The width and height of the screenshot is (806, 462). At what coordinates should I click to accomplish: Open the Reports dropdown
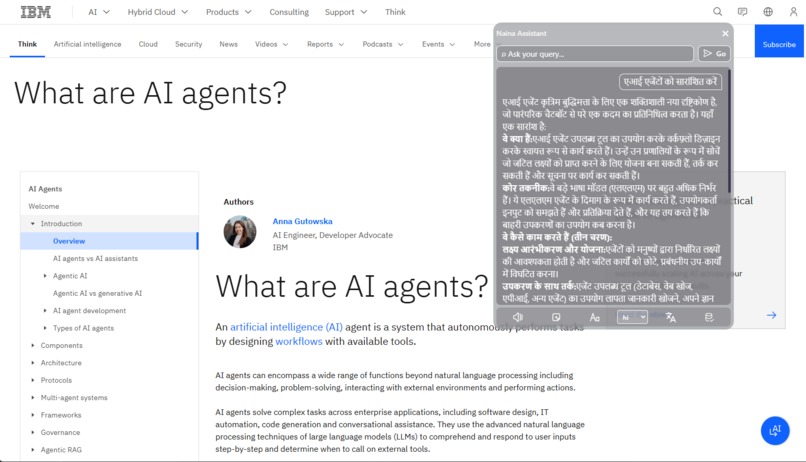click(325, 44)
